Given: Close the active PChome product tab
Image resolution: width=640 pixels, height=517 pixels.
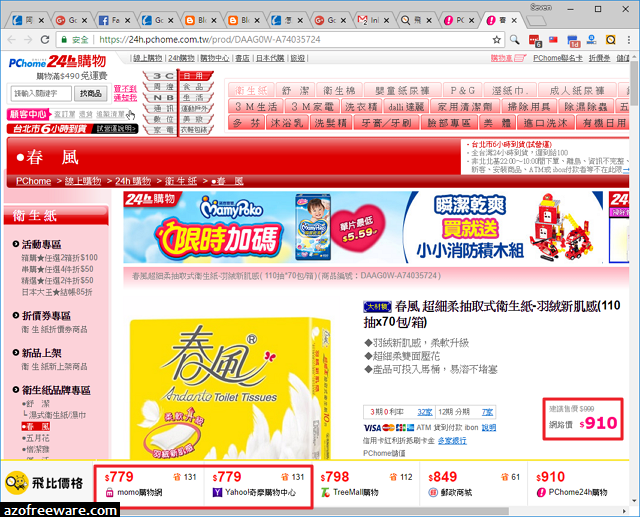Looking at the screenshot, I should (514, 20).
